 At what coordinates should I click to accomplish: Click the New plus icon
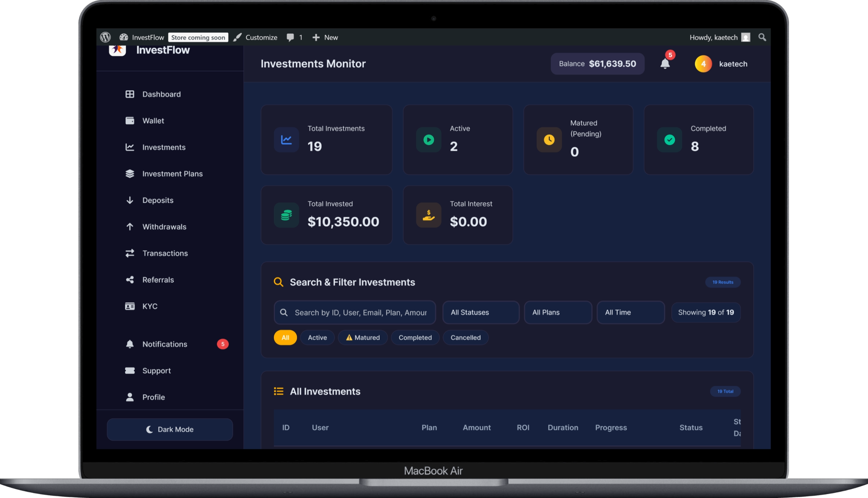[x=316, y=37]
